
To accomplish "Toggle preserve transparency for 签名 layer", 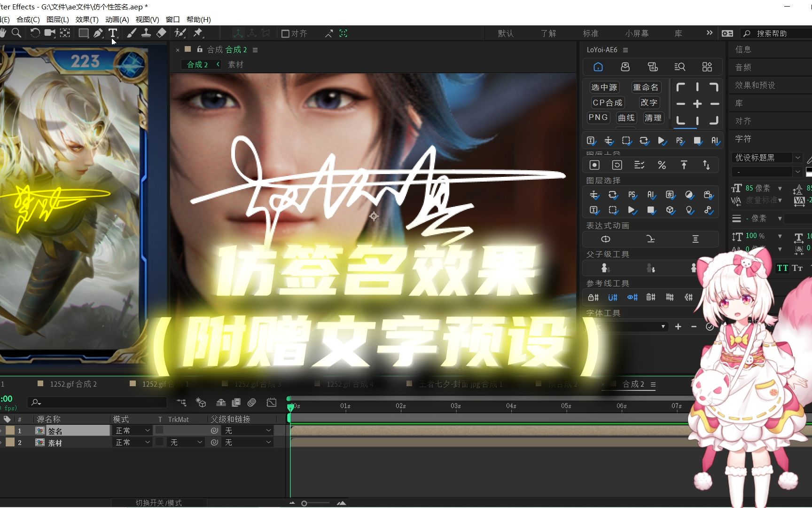I will tap(159, 430).
